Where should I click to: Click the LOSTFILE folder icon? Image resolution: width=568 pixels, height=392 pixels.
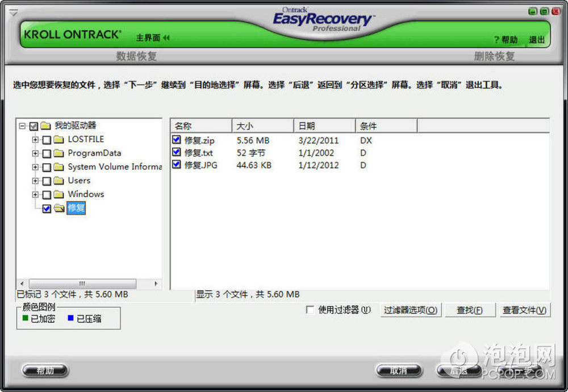coord(59,140)
